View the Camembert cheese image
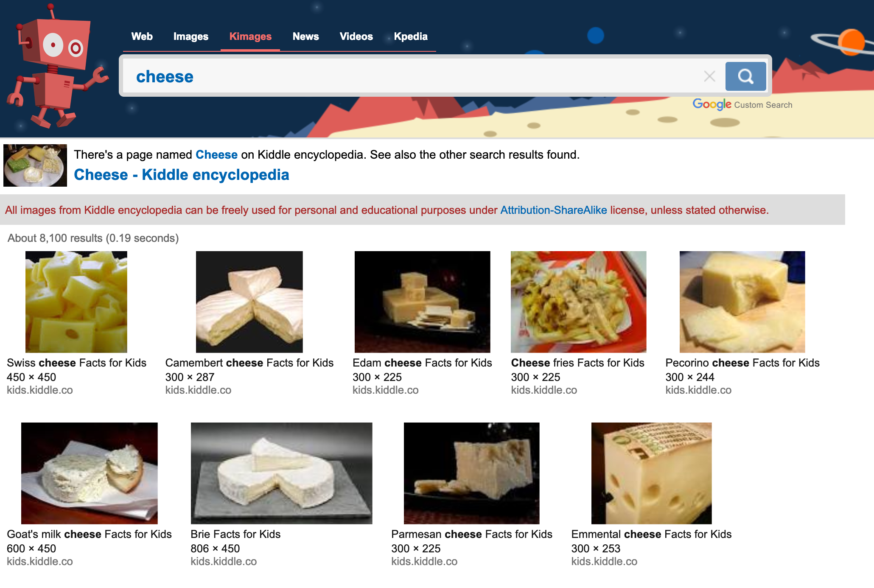The image size is (874, 588). pyautogui.click(x=249, y=302)
